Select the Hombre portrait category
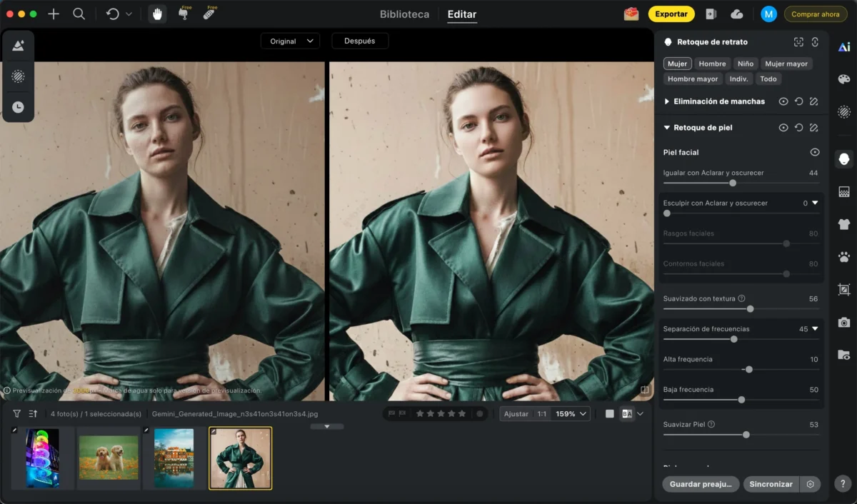857x504 pixels. 712,64
